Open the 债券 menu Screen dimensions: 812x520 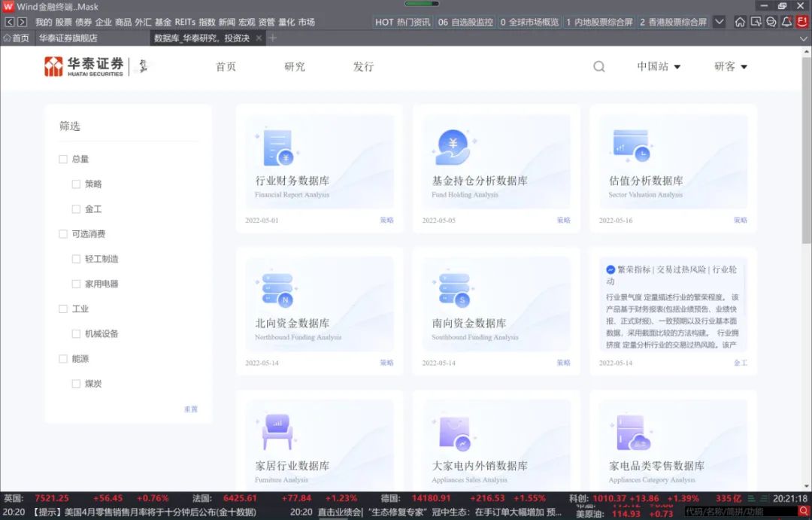tap(83, 23)
